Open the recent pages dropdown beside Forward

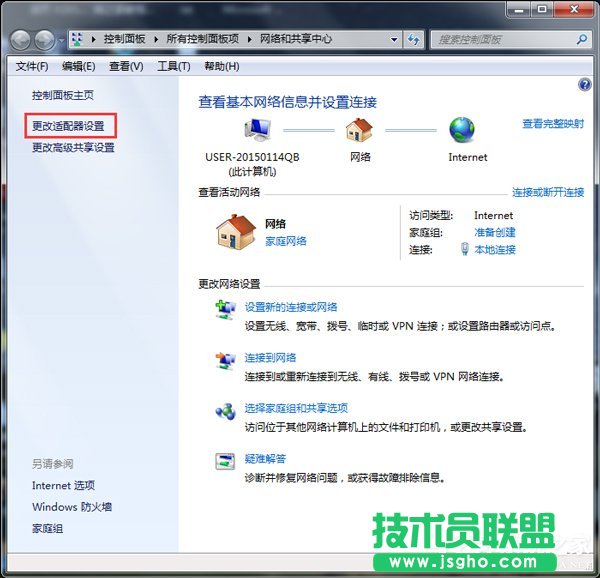(61, 40)
